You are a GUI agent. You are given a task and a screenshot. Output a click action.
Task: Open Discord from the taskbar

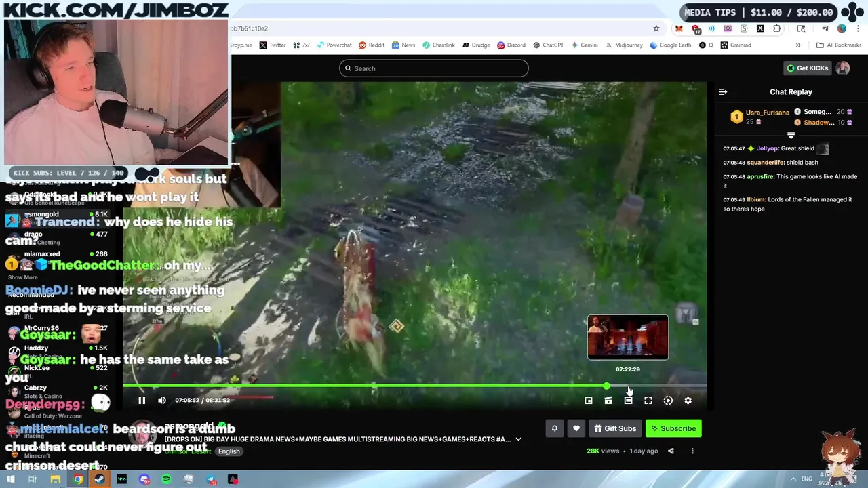(144, 479)
